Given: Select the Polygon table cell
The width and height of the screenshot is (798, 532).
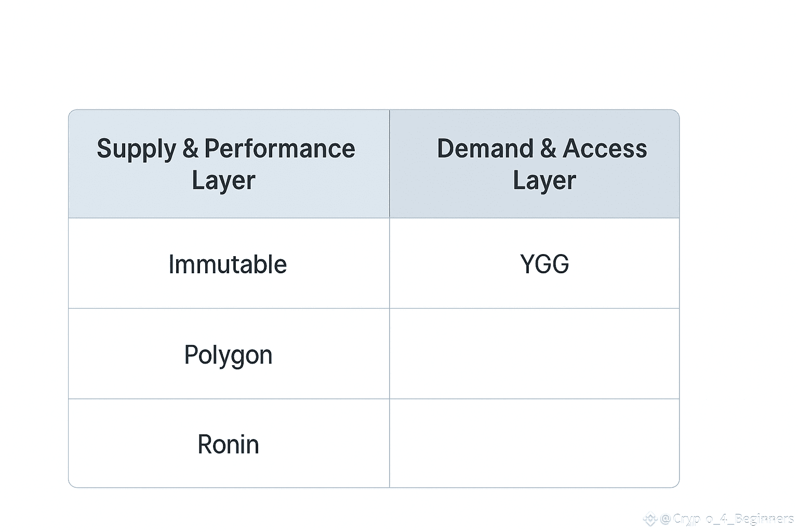Looking at the screenshot, I should click(228, 355).
